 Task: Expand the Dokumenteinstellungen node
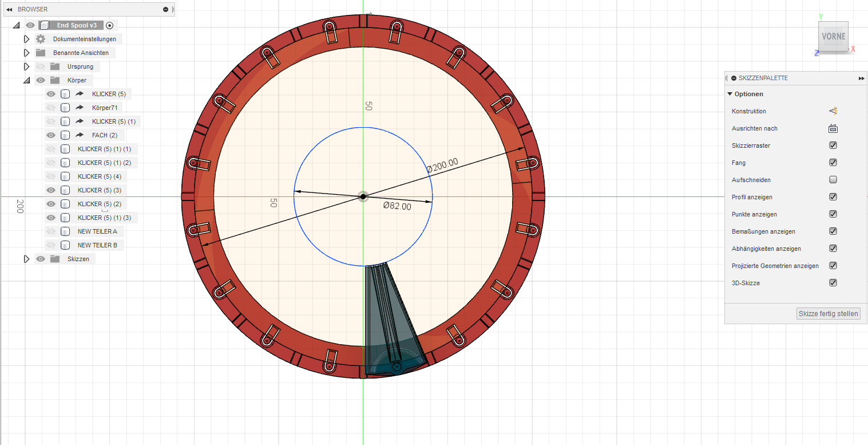(x=26, y=39)
